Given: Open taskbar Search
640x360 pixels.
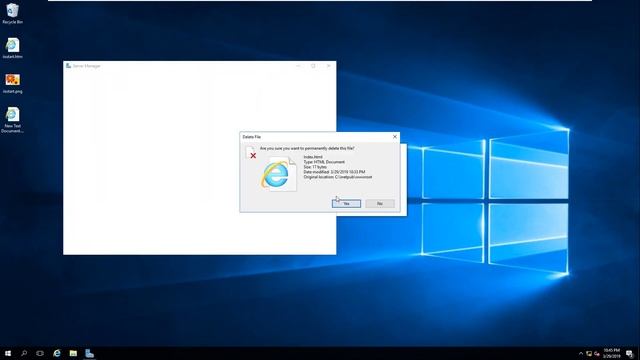Looking at the screenshot, I should coord(24,353).
